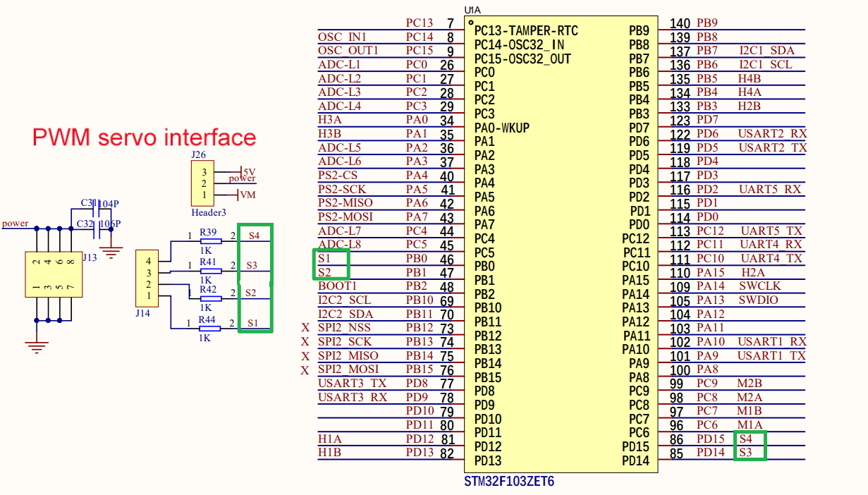
Task: Click the BOOT1 net label
Action: [x=338, y=286]
